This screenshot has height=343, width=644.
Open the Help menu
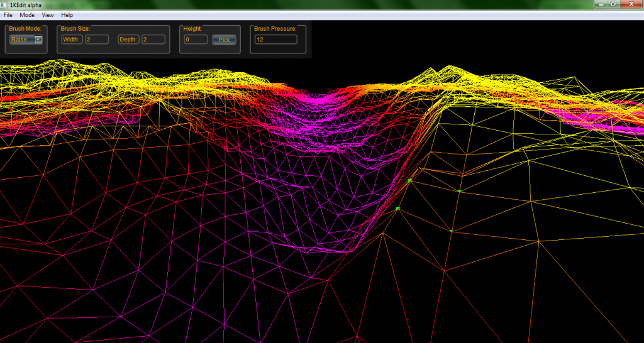coord(67,15)
